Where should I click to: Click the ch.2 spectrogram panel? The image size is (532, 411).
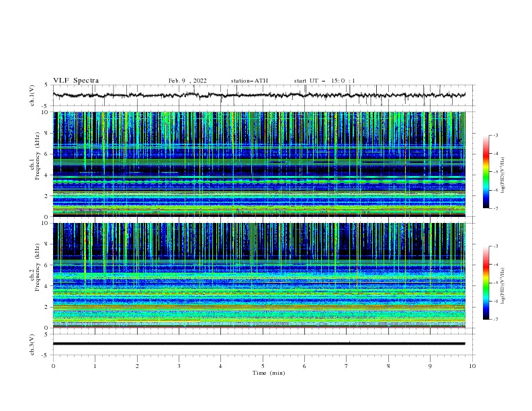click(x=259, y=275)
